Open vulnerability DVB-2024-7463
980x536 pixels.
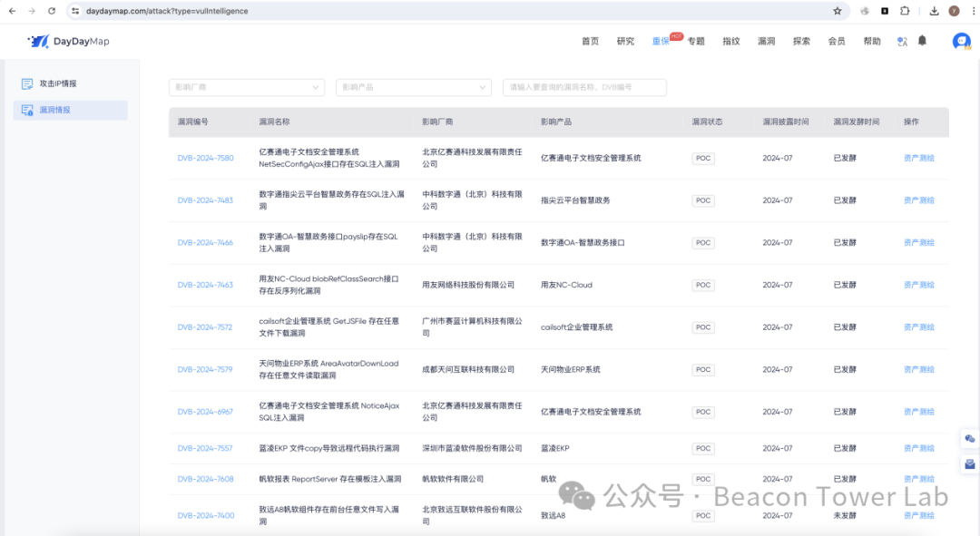[205, 285]
